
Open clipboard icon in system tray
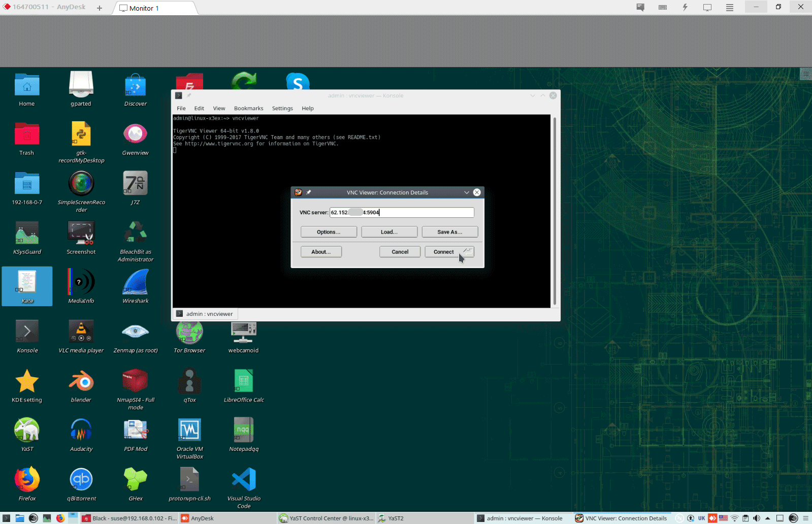coord(745,518)
